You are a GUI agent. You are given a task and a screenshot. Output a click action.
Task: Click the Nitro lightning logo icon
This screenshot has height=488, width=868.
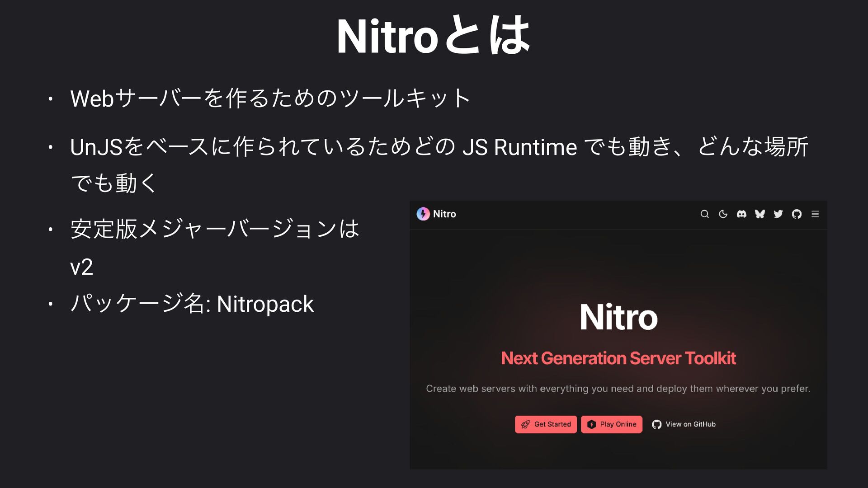pyautogui.click(x=423, y=214)
